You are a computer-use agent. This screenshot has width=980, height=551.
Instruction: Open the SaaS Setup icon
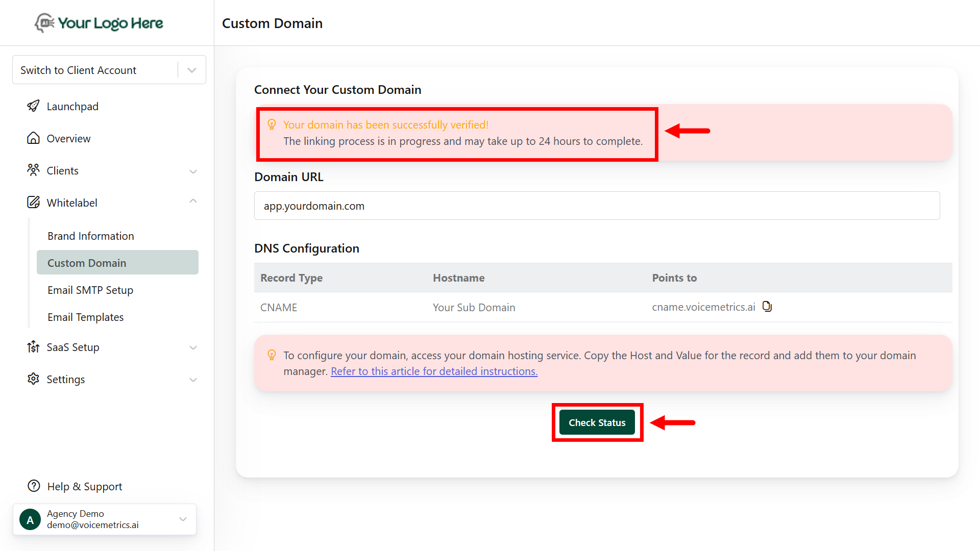[x=33, y=347]
